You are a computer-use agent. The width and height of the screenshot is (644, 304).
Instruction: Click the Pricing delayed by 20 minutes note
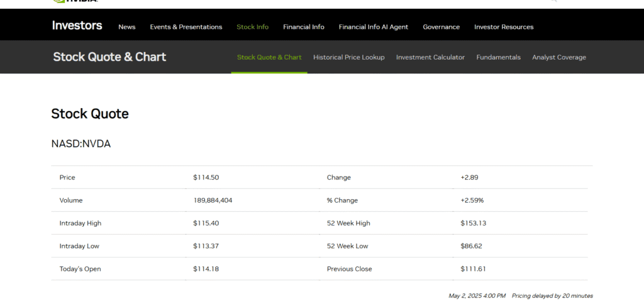(552, 296)
